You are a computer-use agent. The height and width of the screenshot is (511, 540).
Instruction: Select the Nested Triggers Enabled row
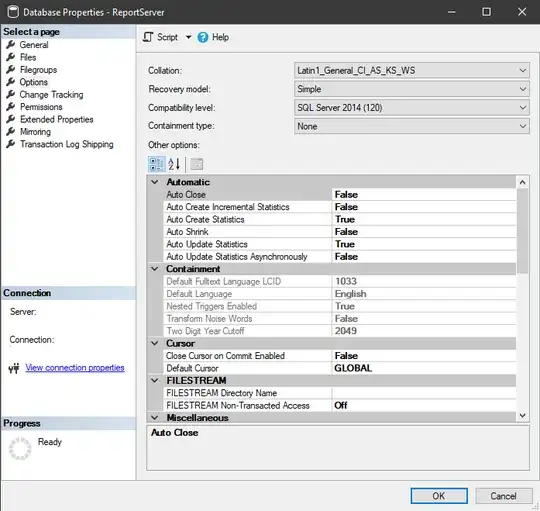[x=340, y=306]
